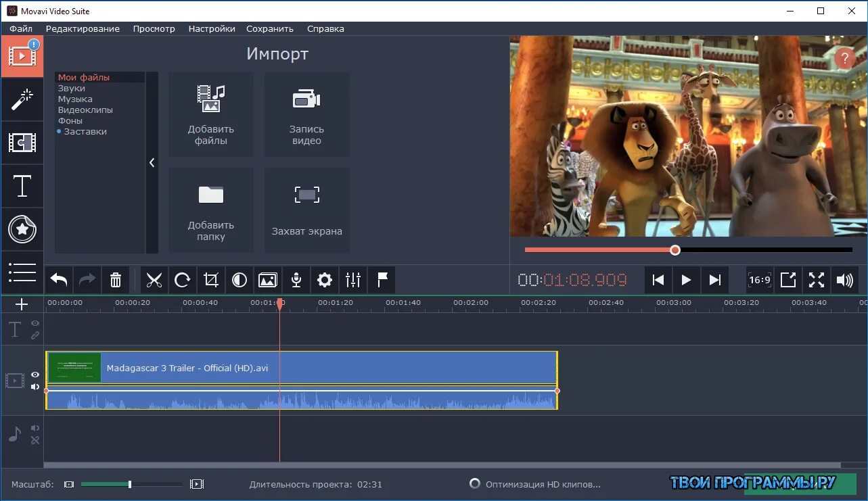Click the timecode 00:01:08.909 display

tap(572, 280)
